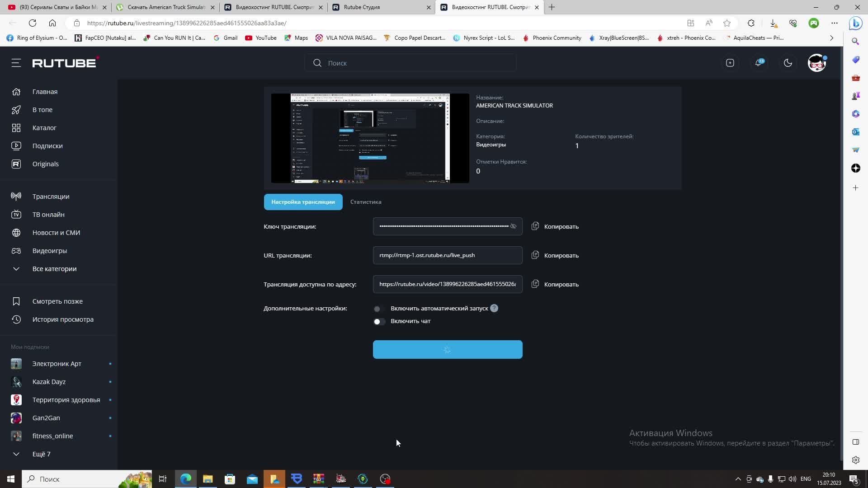868x488 pixels.
Task: Go to Видеоигры category in sidebar
Action: [x=49, y=251]
